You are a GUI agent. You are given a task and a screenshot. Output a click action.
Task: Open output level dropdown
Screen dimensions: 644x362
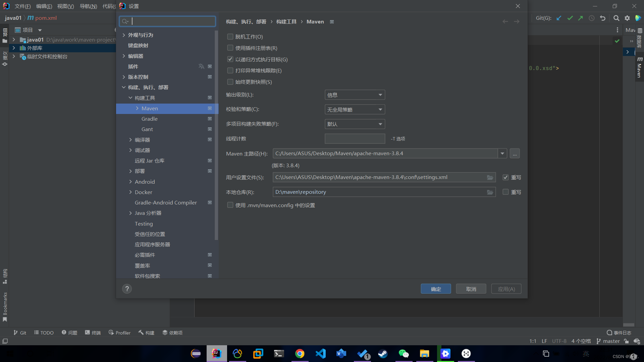point(355,95)
